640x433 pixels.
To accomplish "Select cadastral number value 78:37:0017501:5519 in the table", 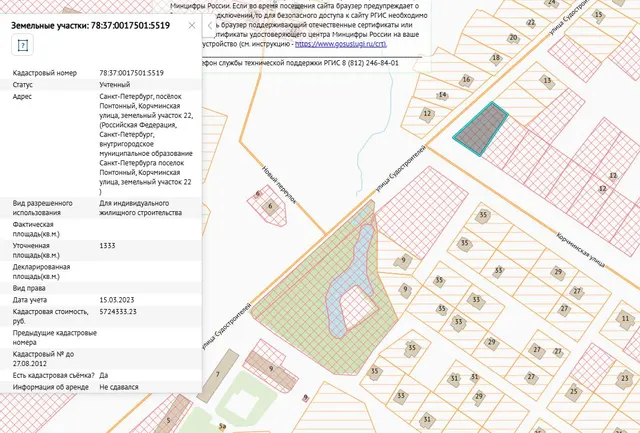I will 131,73.
